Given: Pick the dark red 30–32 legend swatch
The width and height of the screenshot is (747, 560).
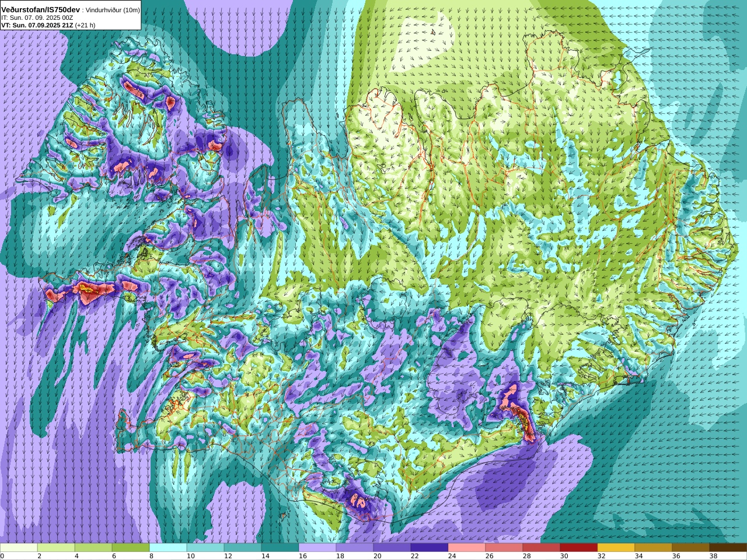Looking at the screenshot, I should tap(579, 548).
